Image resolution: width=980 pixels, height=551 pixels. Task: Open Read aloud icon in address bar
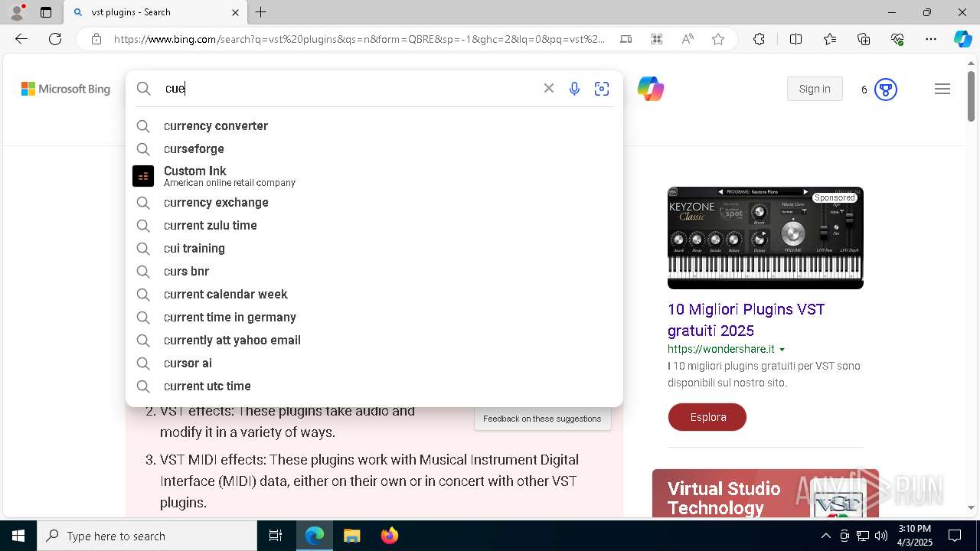pos(688,39)
